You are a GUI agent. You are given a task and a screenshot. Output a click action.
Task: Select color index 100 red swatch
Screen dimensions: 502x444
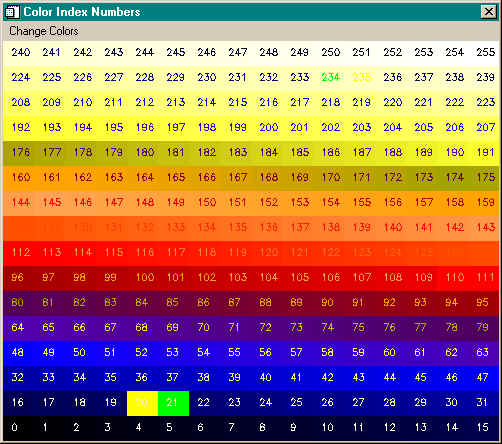coord(142,278)
